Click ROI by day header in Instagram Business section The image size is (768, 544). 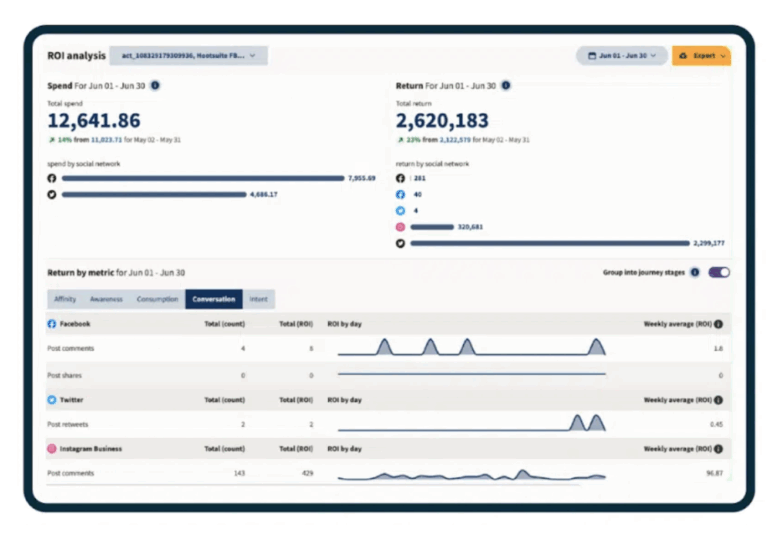tap(344, 449)
